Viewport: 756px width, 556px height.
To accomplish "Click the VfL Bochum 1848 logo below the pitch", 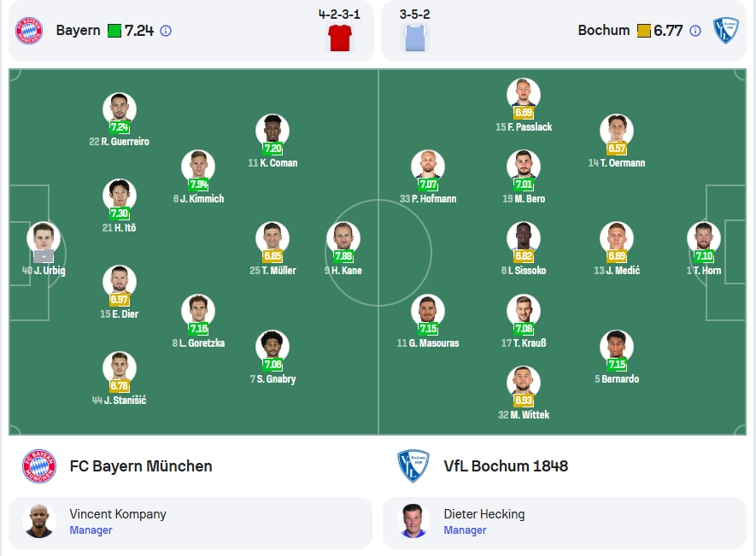I will [413, 466].
